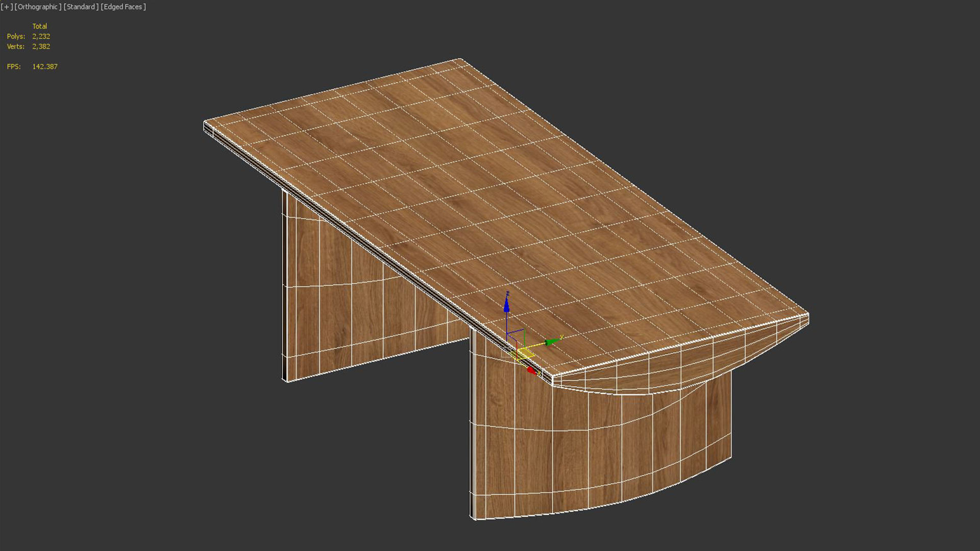Viewport: 980px width, 551px height.
Task: Click the green Y axis gizmo arrow
Action: [552, 341]
